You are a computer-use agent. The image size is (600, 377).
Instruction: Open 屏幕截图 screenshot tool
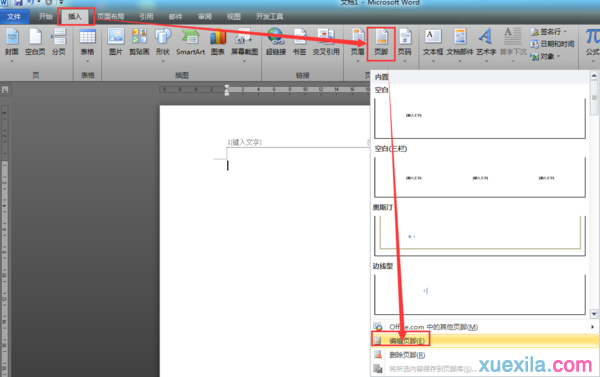point(244,41)
